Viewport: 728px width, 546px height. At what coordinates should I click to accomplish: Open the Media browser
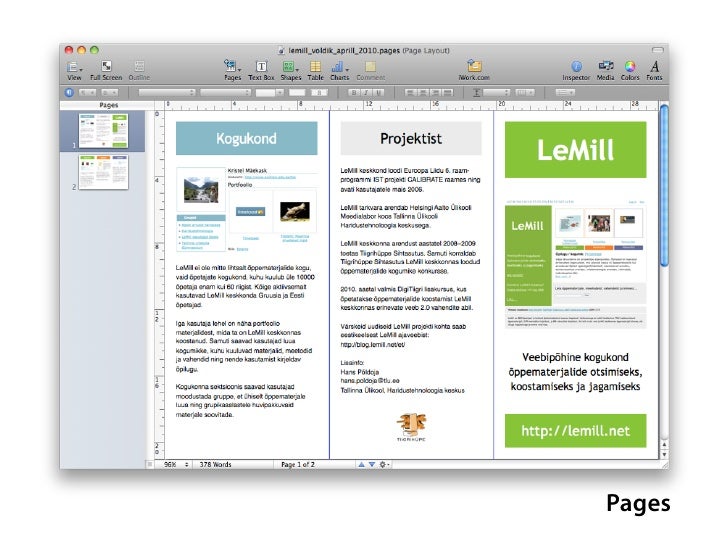[x=605, y=71]
